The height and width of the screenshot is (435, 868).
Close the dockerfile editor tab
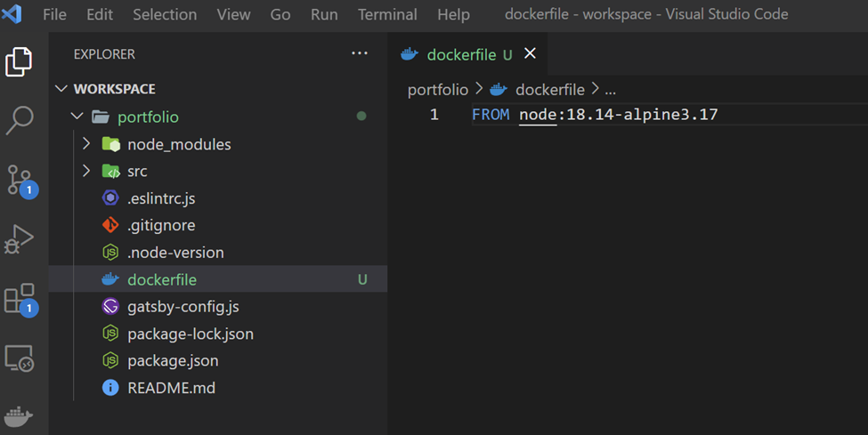[530, 53]
